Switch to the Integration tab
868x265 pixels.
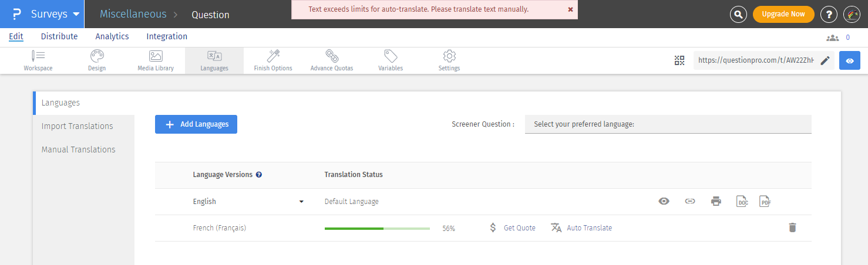(x=167, y=36)
